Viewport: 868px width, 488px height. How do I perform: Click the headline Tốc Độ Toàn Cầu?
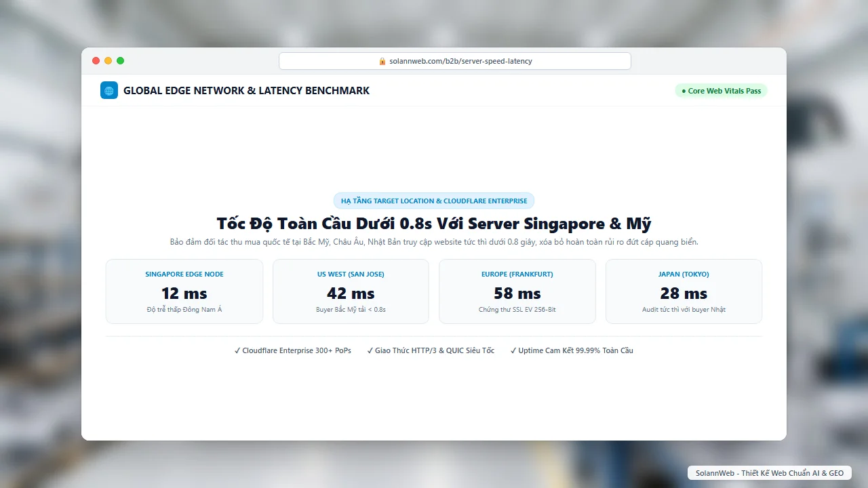434,224
